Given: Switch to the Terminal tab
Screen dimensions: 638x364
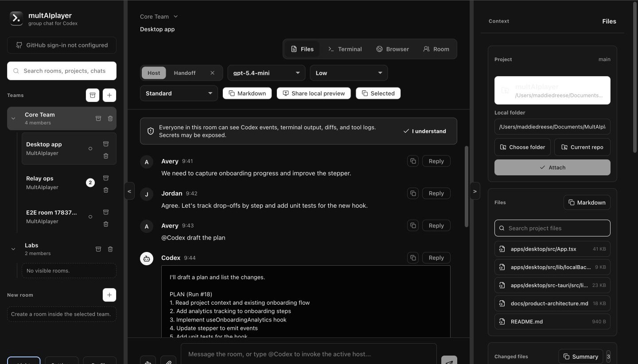Looking at the screenshot, I should coord(345,49).
